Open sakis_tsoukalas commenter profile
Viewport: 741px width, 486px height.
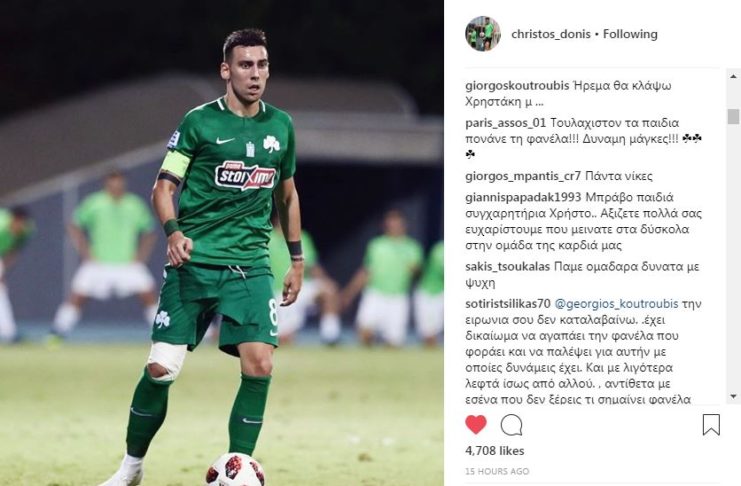tap(508, 267)
